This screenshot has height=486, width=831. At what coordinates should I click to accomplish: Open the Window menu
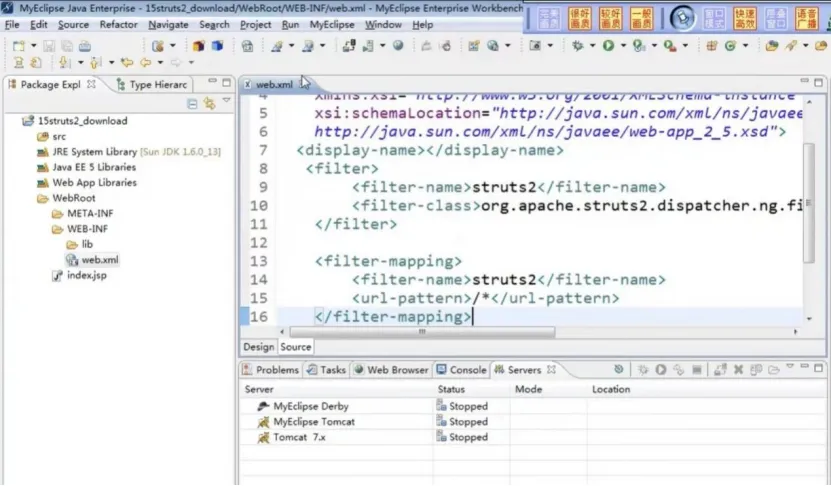[x=383, y=24]
